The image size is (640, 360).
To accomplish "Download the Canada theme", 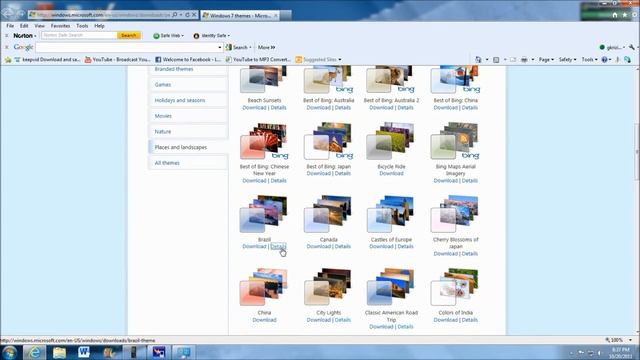I will (x=318, y=247).
